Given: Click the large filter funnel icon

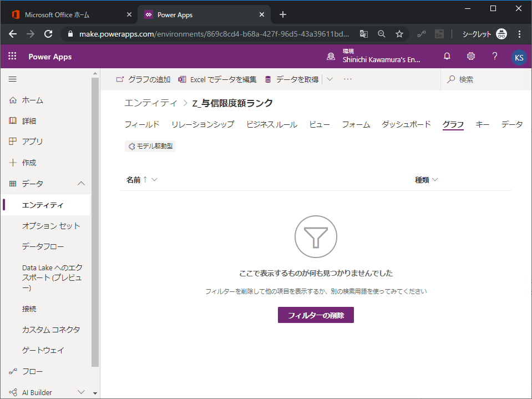Looking at the screenshot, I should point(316,236).
